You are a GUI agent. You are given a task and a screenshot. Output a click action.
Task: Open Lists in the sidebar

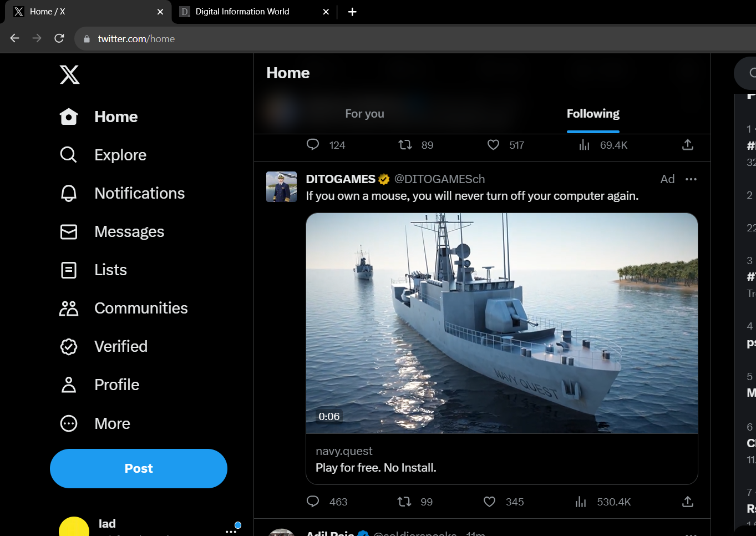(x=93, y=270)
